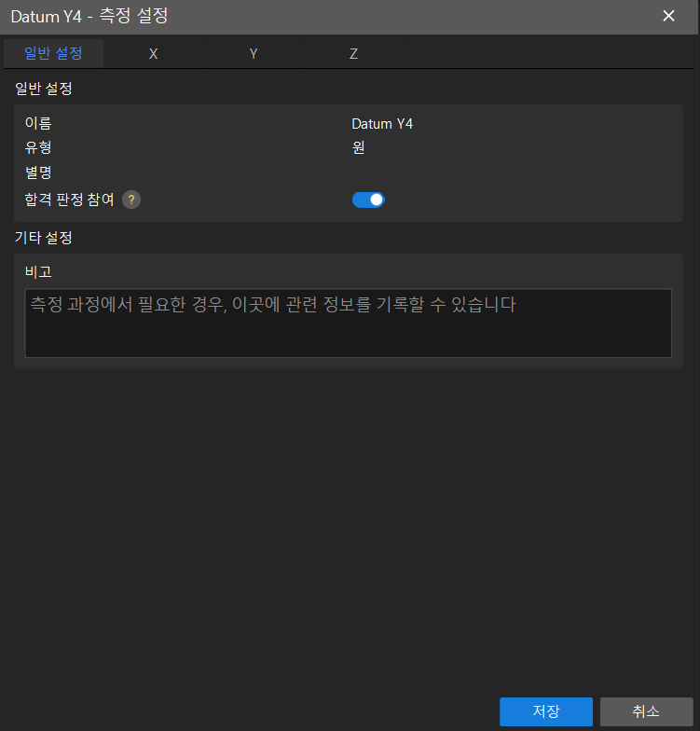Screen dimensions: 700x731
Task: Open the help icon beside 합격 판정 참여
Action: coord(131,200)
